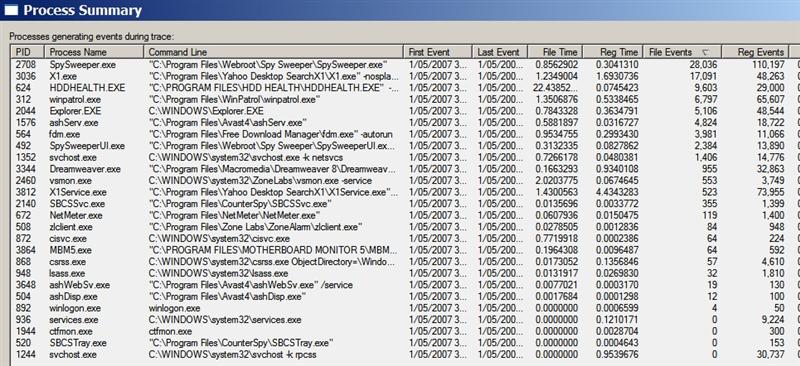Screen dimensions: 800x366
Task: Click the fdm.exe -autorun command line cell
Action: click(x=270, y=134)
